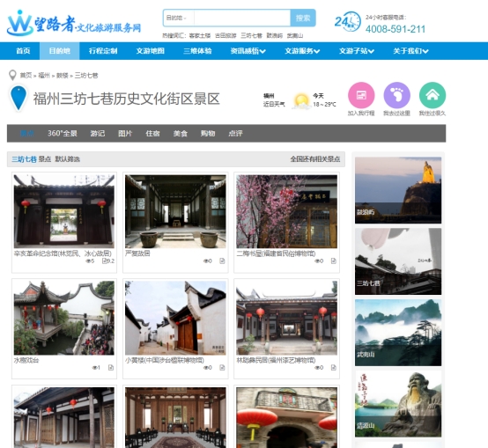Click the 24-hour service clock icon
This screenshot has height=448, width=488.
pos(348,21)
